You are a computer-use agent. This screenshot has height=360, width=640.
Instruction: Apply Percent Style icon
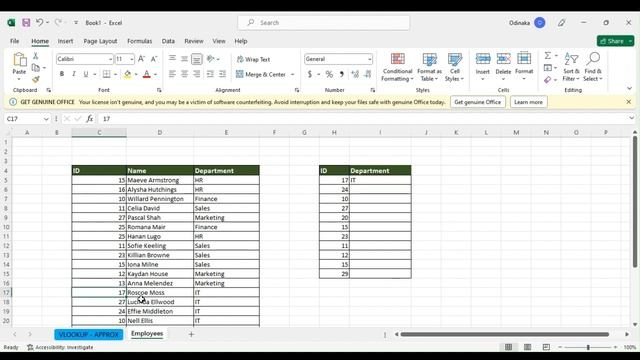[329, 74]
